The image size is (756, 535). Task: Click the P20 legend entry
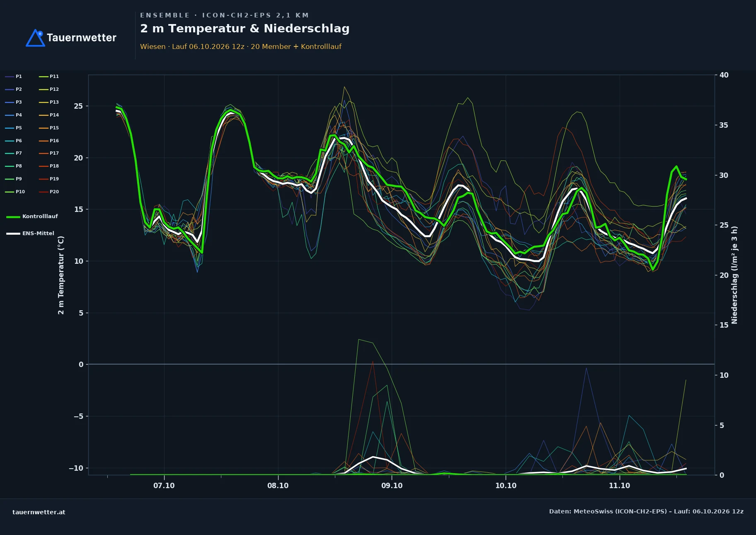pos(49,192)
